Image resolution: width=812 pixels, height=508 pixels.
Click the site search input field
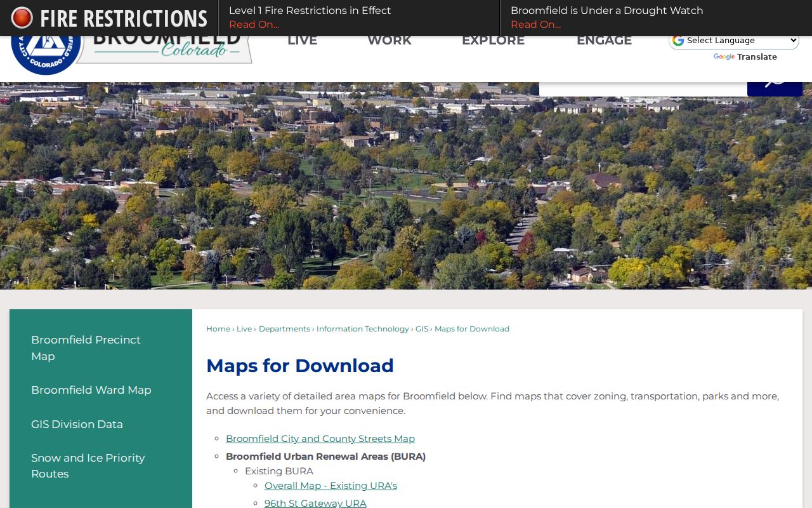643,89
